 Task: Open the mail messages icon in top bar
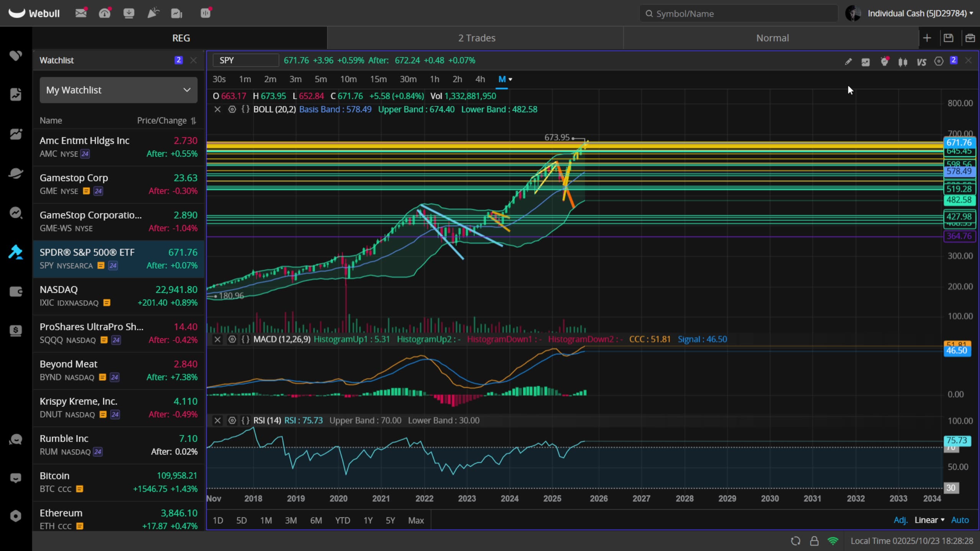pos(81,13)
